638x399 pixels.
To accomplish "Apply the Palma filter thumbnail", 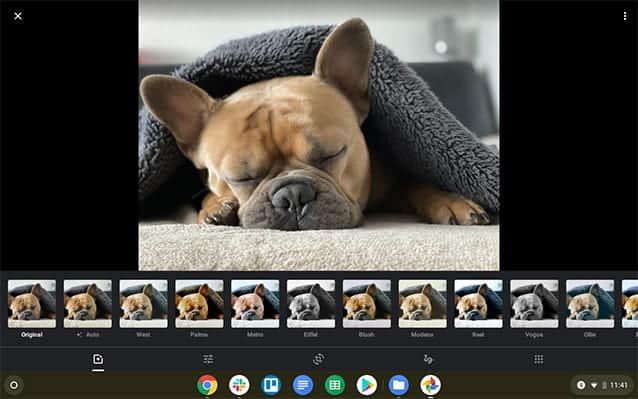I will pos(199,303).
